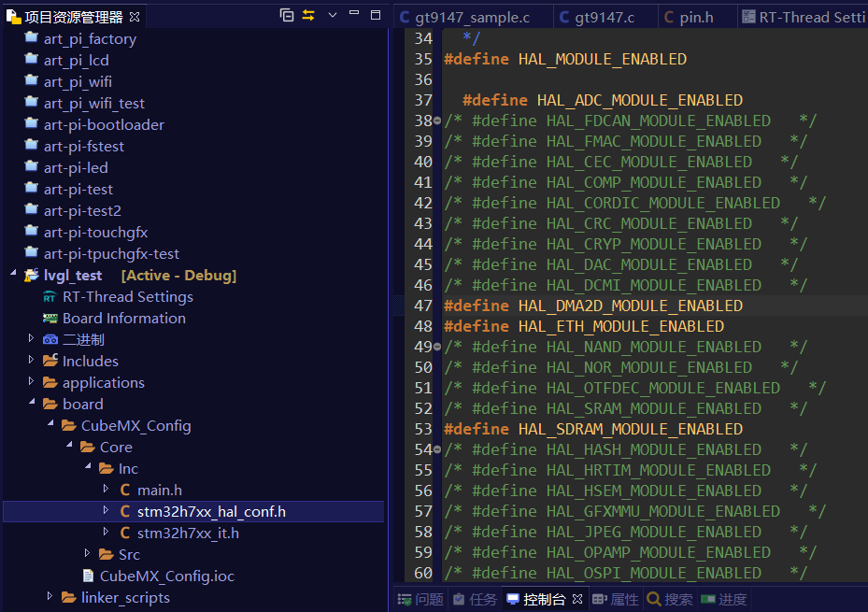The image size is (868, 612).
Task: Collapse the Inc folder
Action: (x=88, y=466)
